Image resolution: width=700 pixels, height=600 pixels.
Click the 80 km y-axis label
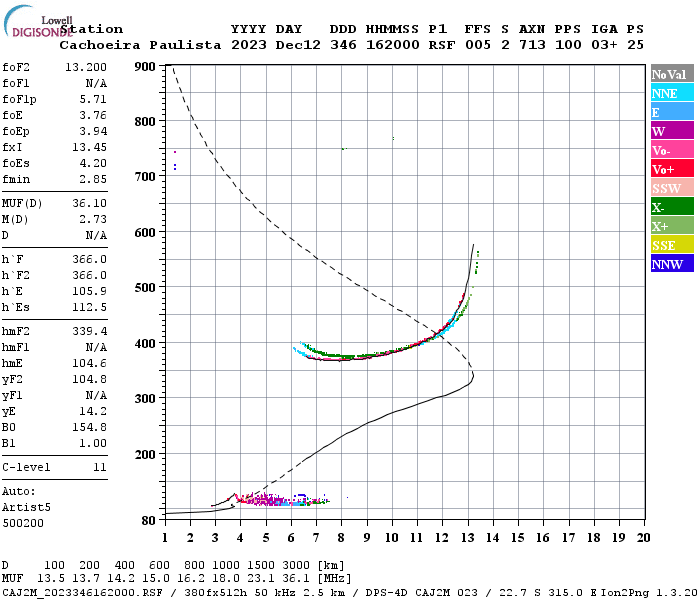pyautogui.click(x=148, y=521)
